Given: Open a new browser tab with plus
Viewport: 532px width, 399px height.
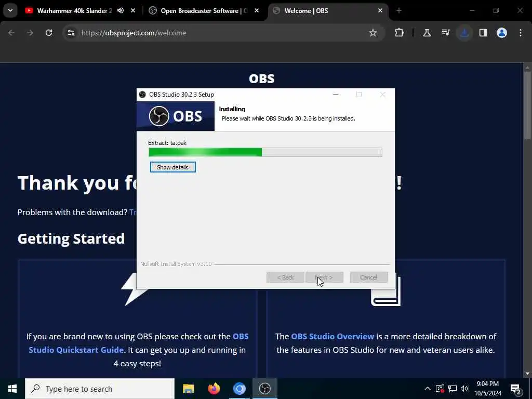Looking at the screenshot, I should tap(399, 11).
